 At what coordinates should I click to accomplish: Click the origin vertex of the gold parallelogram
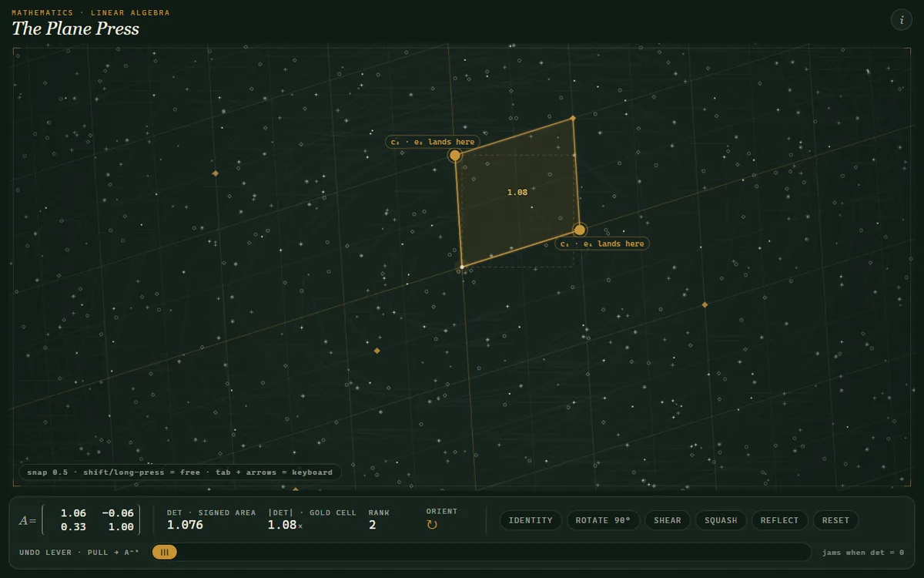pyautogui.click(x=462, y=267)
